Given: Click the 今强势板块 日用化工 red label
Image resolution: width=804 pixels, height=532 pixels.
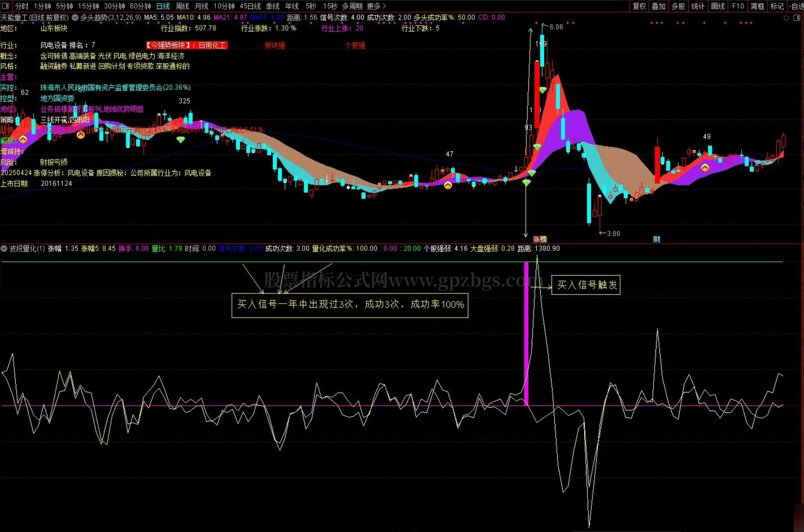Looking at the screenshot, I should (x=186, y=45).
